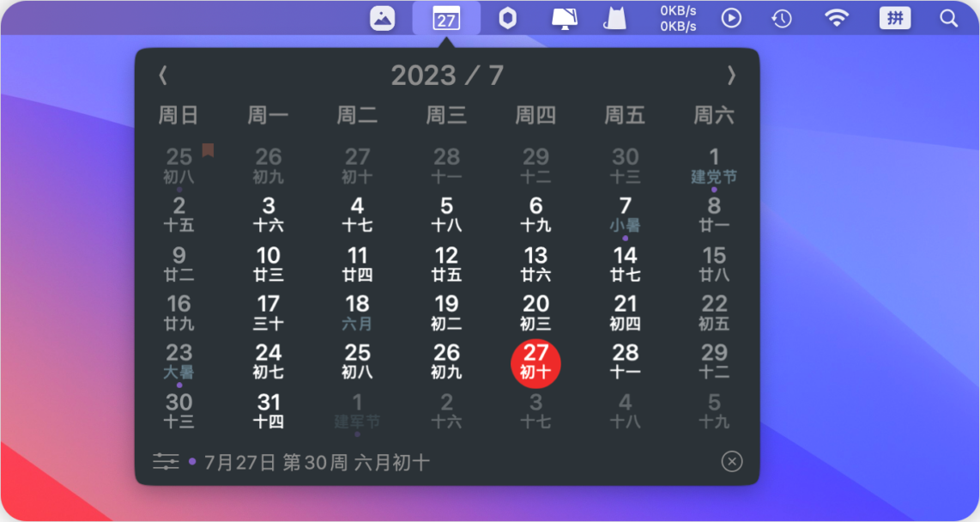Select today, July 27 初十
980x522 pixels.
535,363
